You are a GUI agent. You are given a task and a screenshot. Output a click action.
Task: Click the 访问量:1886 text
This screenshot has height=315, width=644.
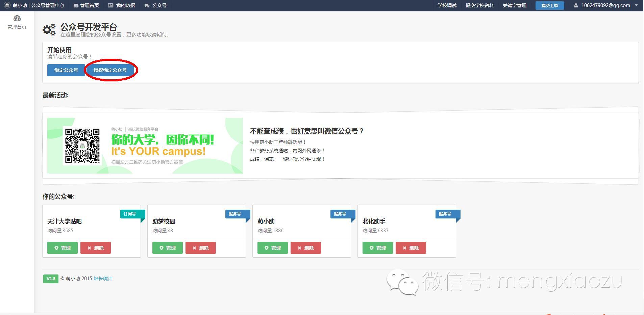point(270,231)
